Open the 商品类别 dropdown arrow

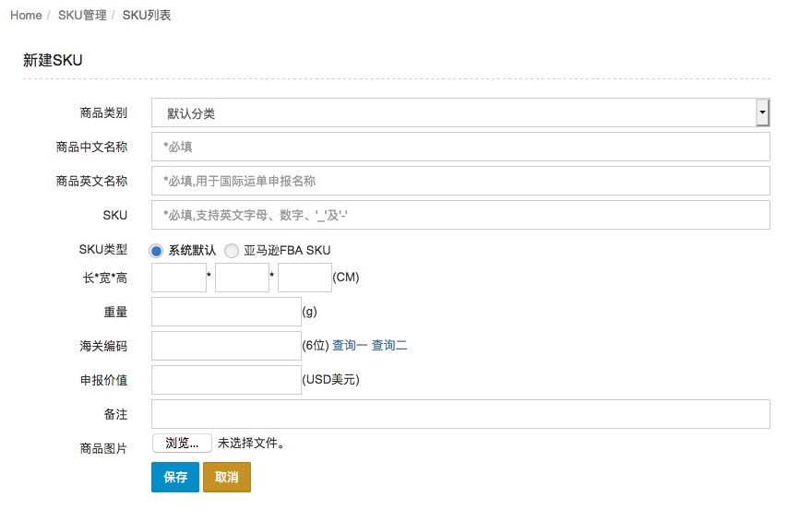tap(762, 112)
